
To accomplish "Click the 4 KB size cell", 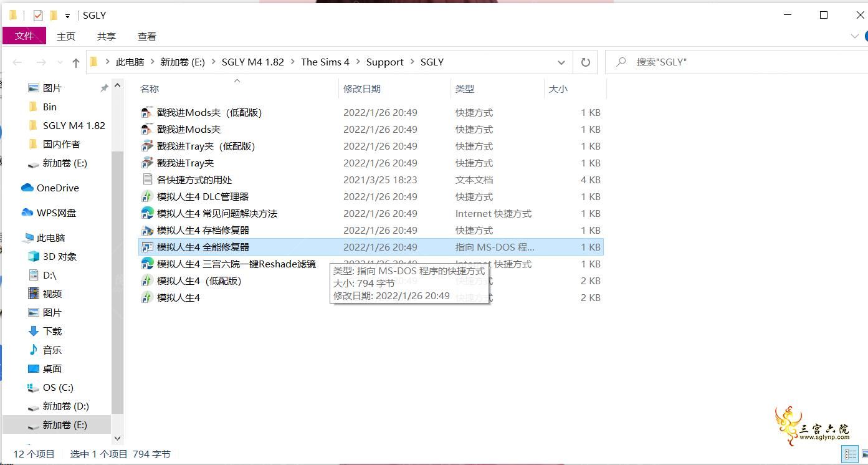I will (590, 180).
